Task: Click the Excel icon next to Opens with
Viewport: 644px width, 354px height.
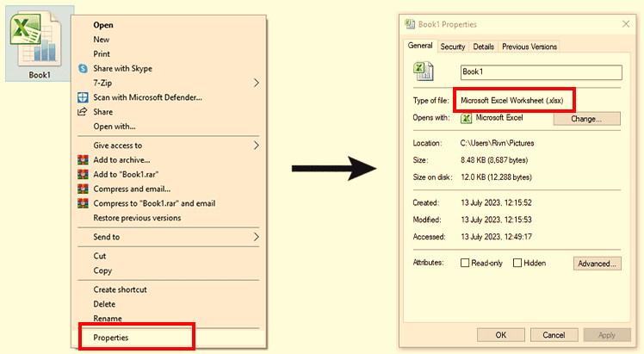Action: [x=466, y=118]
